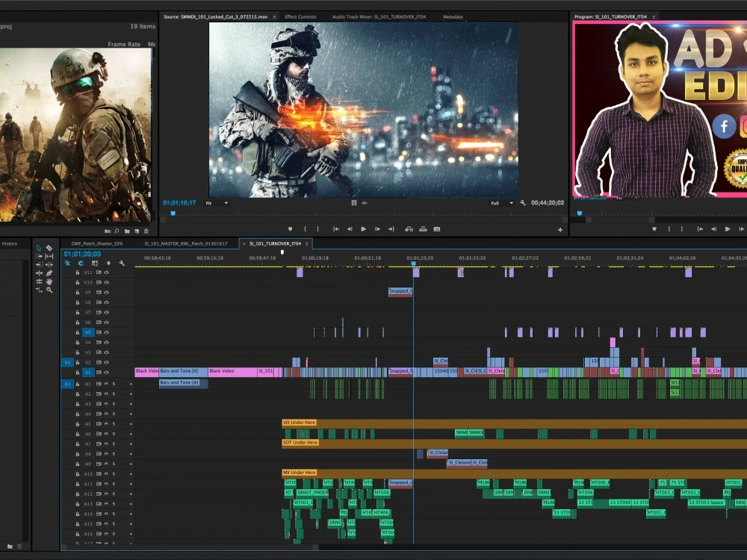747x560 pixels.
Task: Toggle nest sequences button in timeline header
Action: click(68, 264)
